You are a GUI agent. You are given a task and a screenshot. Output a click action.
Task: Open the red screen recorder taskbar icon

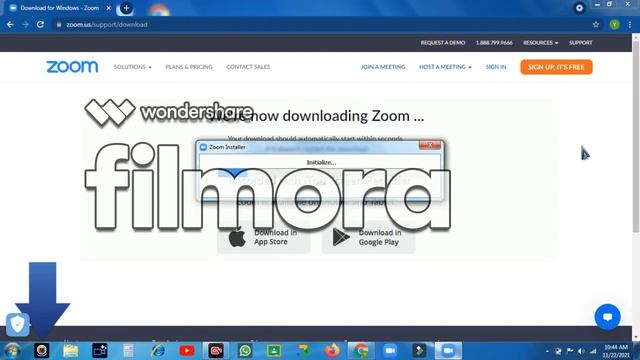216,351
